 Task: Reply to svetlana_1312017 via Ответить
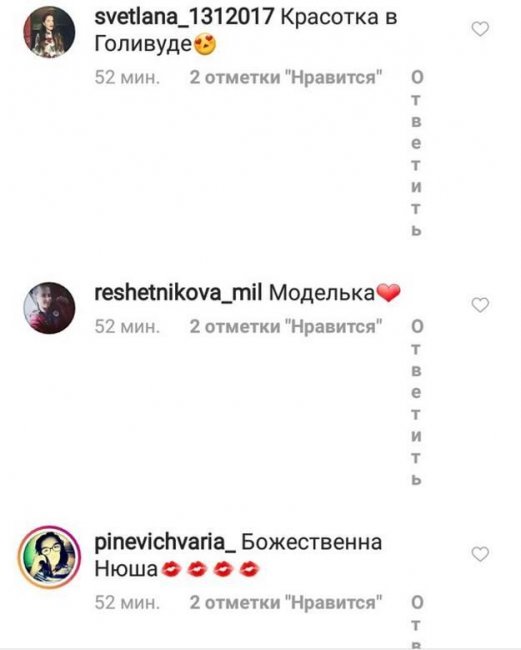coord(417,153)
